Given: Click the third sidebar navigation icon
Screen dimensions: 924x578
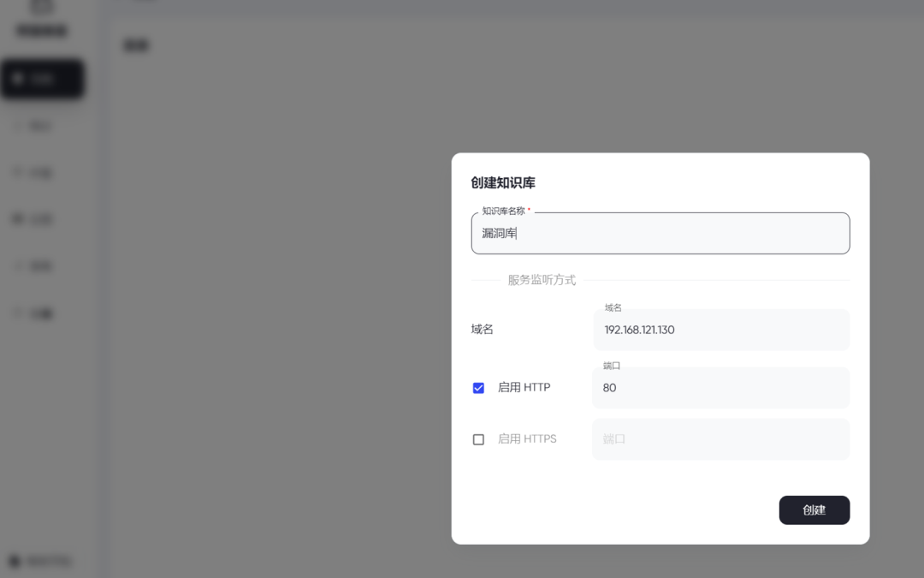Looking at the screenshot, I should (19, 172).
